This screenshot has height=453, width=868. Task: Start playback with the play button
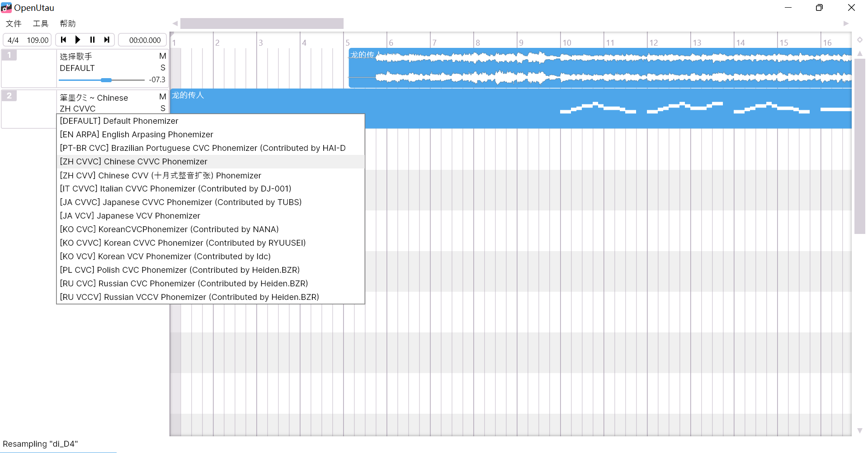coord(78,40)
